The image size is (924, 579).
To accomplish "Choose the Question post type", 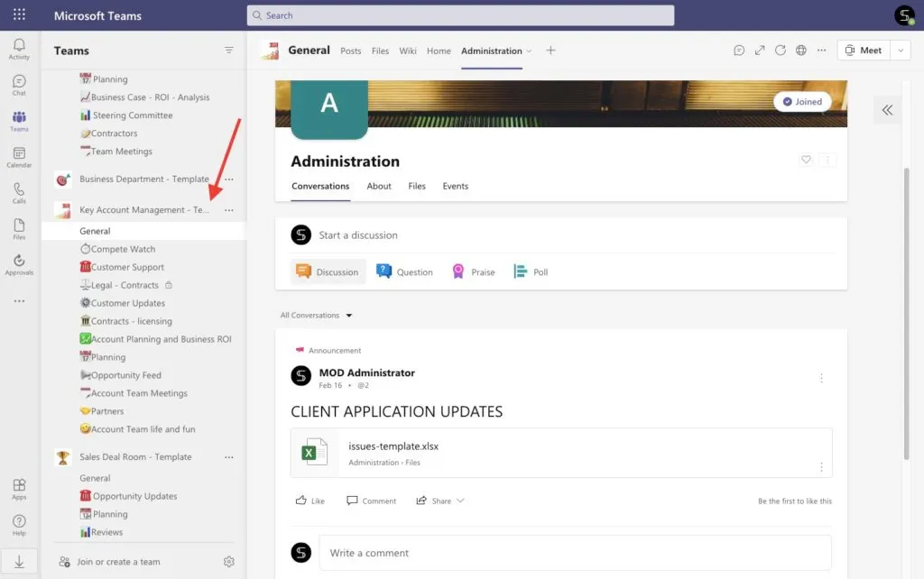I will click(404, 272).
